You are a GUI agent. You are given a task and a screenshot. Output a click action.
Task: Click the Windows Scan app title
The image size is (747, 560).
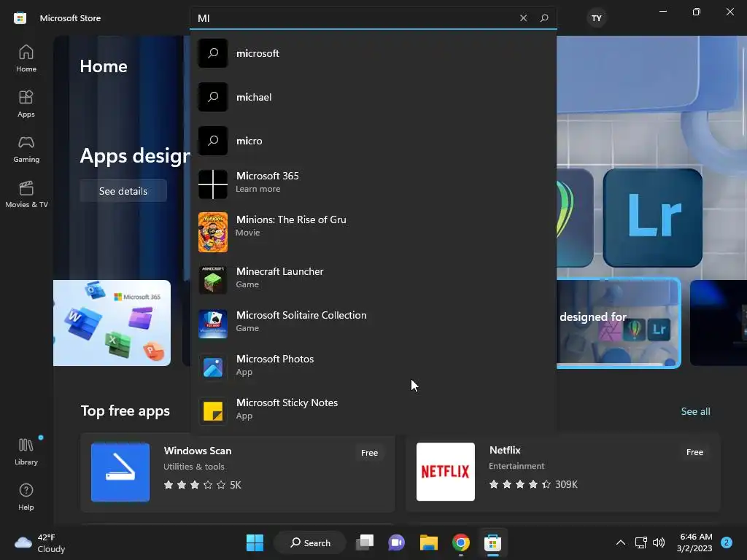pos(198,451)
